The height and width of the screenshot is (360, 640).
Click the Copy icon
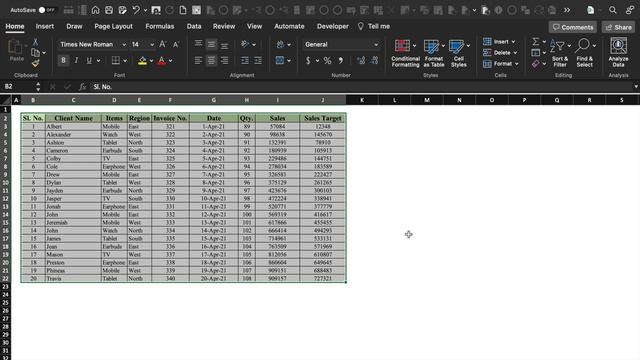[x=36, y=53]
